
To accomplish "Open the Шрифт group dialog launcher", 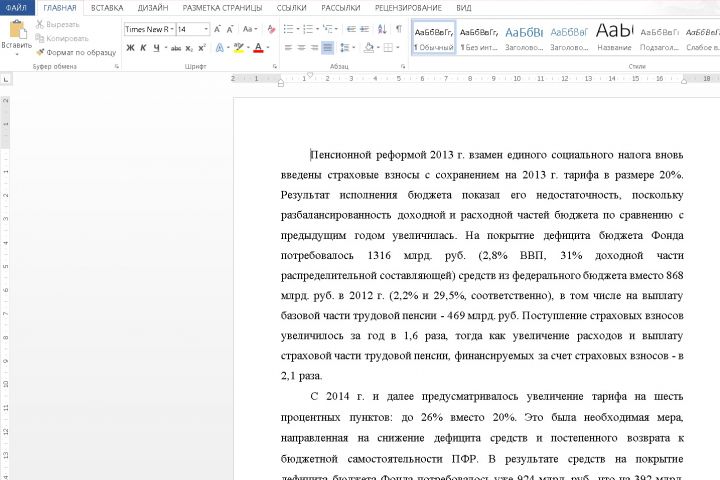I will 275,67.
